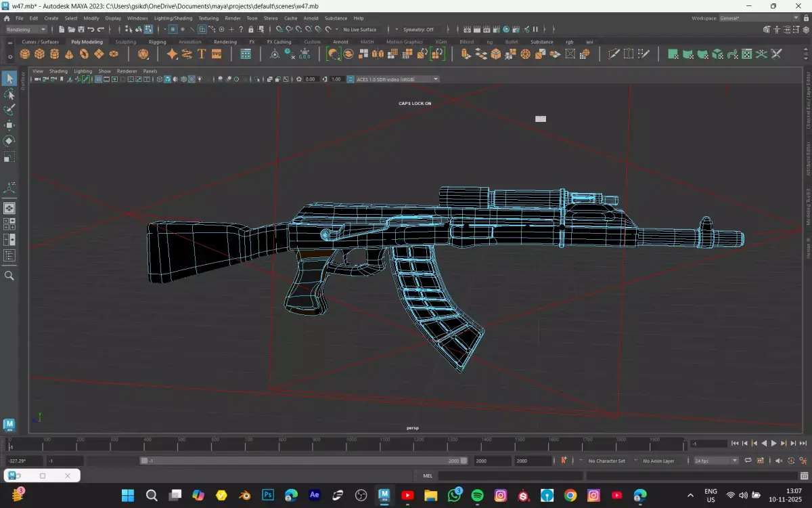Switch to the Rigging shelf tab
The image size is (812, 508).
pos(157,42)
